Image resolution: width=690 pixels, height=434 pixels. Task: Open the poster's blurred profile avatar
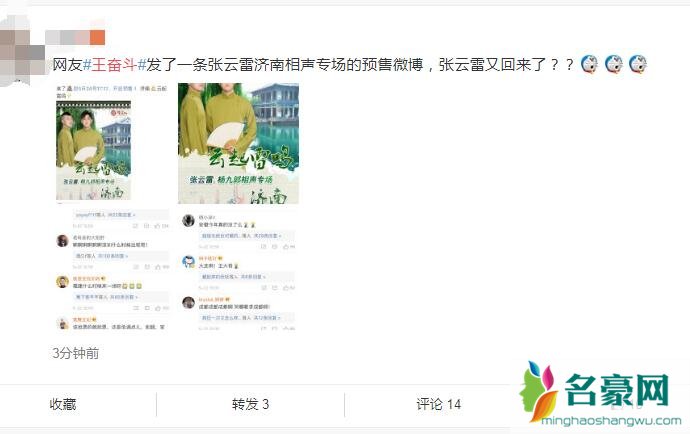click(22, 49)
